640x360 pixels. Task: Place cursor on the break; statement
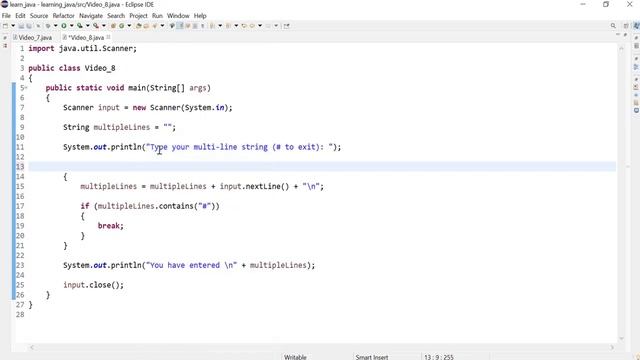pyautogui.click(x=110, y=226)
